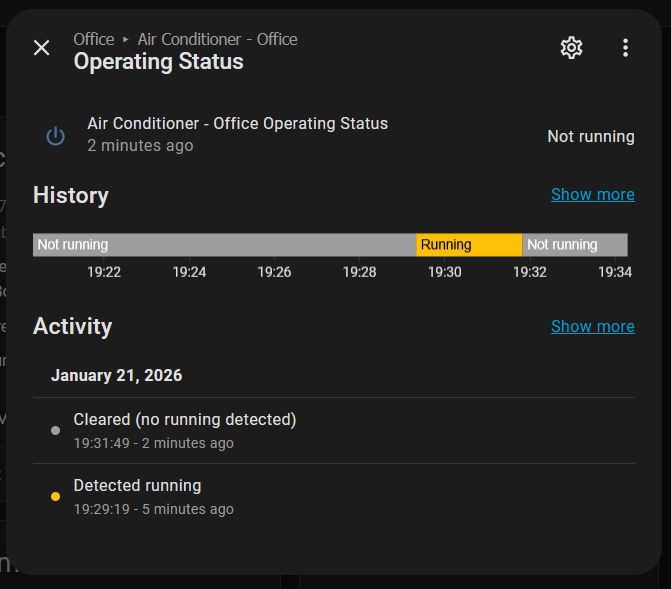Click the January 21, 2026 date header

coord(117,376)
